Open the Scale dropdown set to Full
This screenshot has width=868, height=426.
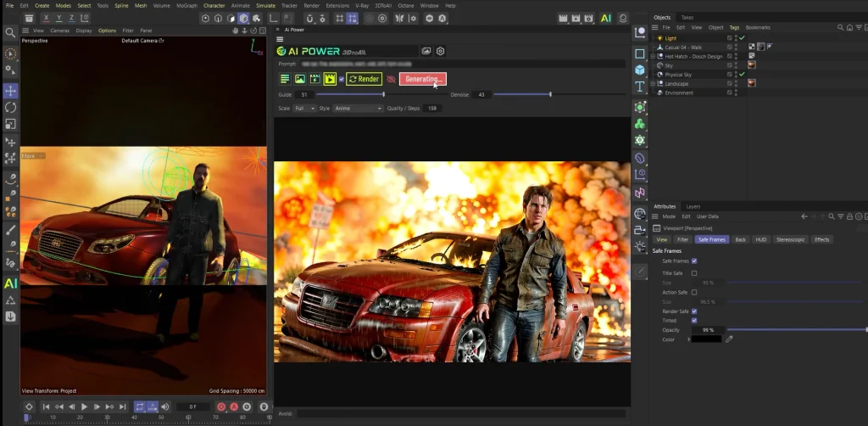[x=304, y=109]
